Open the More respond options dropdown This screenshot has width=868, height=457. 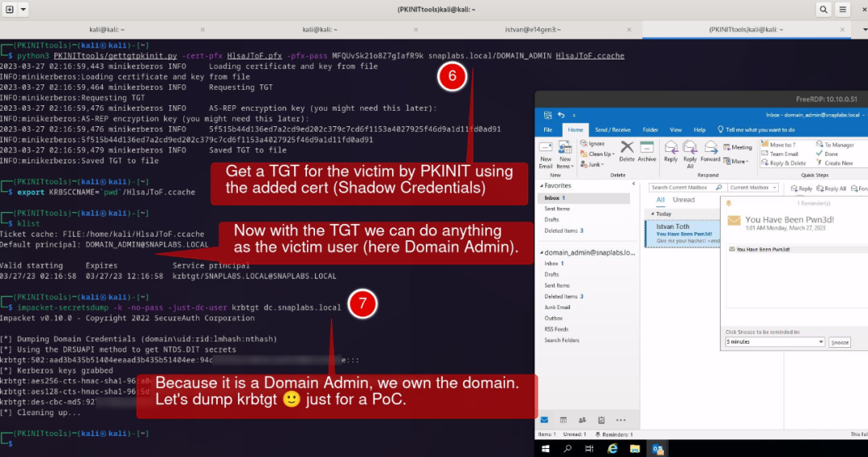pos(735,161)
